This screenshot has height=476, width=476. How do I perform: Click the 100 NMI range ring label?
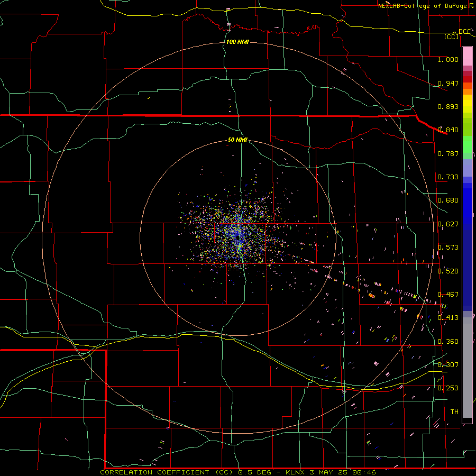click(x=237, y=42)
